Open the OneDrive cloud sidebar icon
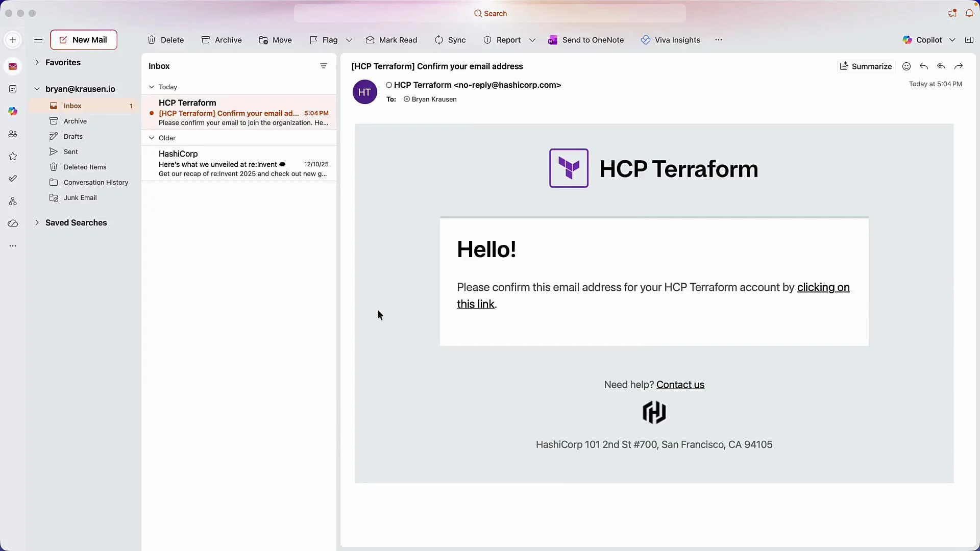The image size is (980, 551). [13, 223]
